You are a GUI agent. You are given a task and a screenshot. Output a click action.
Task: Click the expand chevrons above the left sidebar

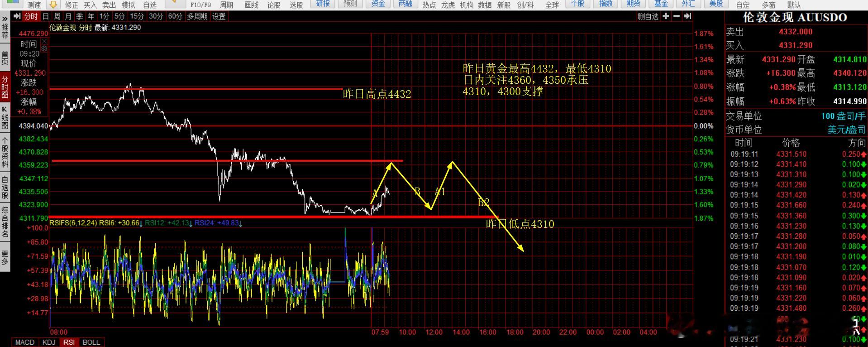click(x=5, y=19)
